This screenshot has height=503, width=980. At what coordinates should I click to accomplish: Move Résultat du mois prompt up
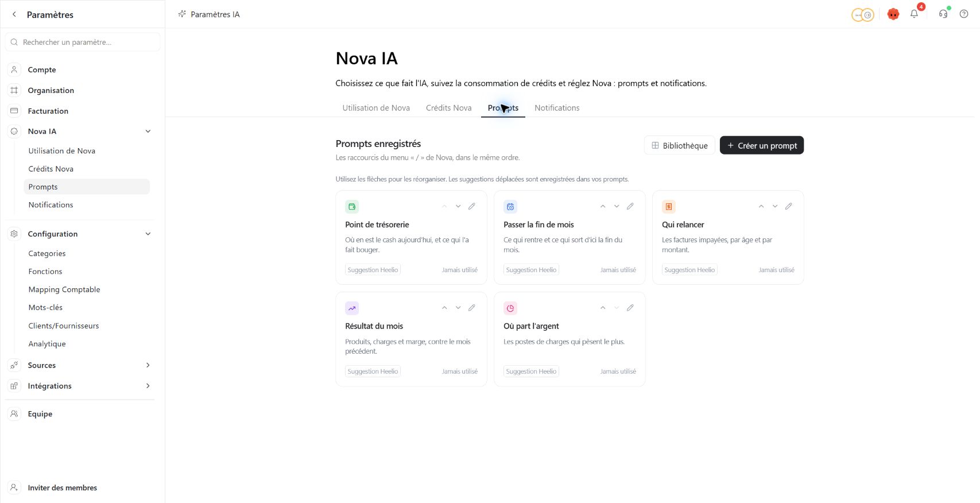click(x=444, y=308)
